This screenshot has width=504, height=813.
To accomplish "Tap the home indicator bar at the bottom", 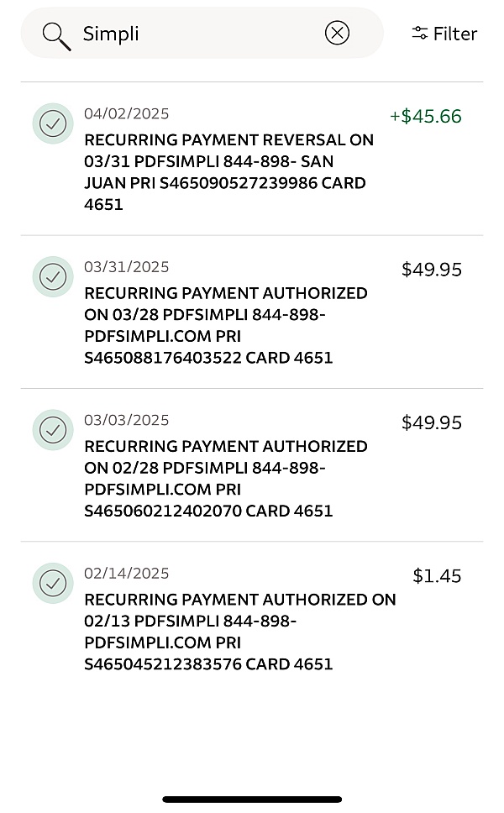I will click(252, 799).
